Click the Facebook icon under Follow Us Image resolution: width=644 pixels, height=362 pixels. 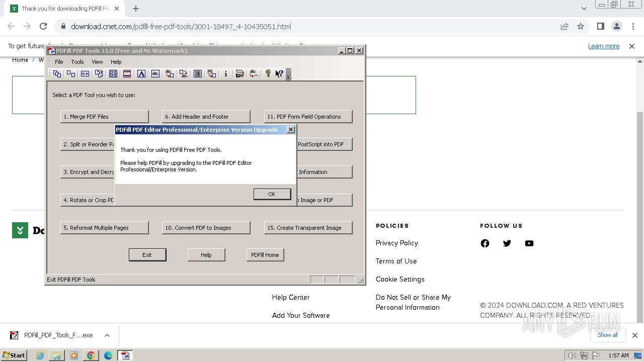pyautogui.click(x=485, y=243)
